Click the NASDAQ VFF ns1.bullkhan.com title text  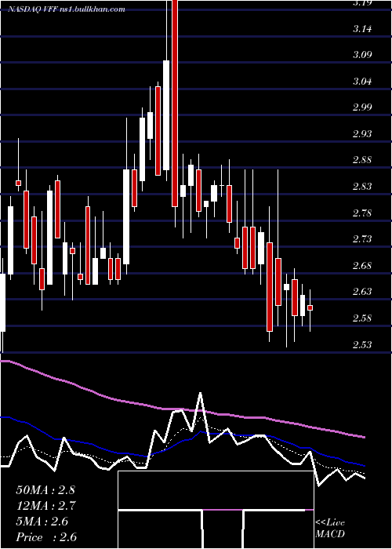coord(67,9)
